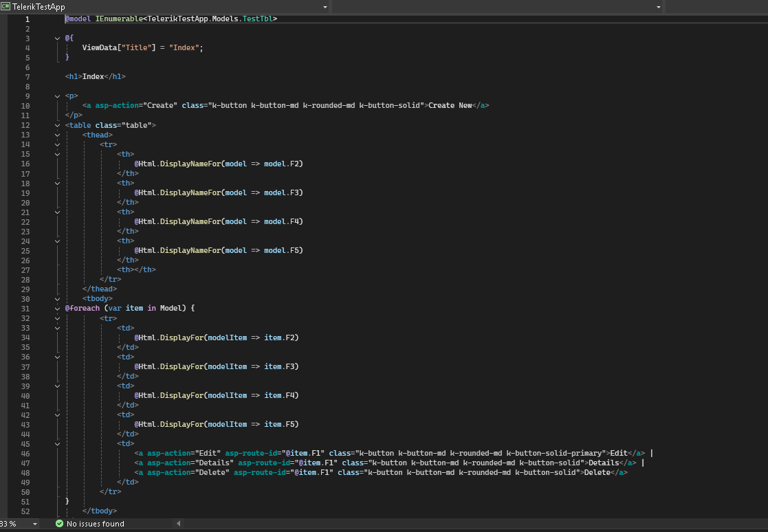Click the "Delete" anchor text on line 48
Image resolution: width=768 pixels, height=532 pixels.
[x=597, y=472]
